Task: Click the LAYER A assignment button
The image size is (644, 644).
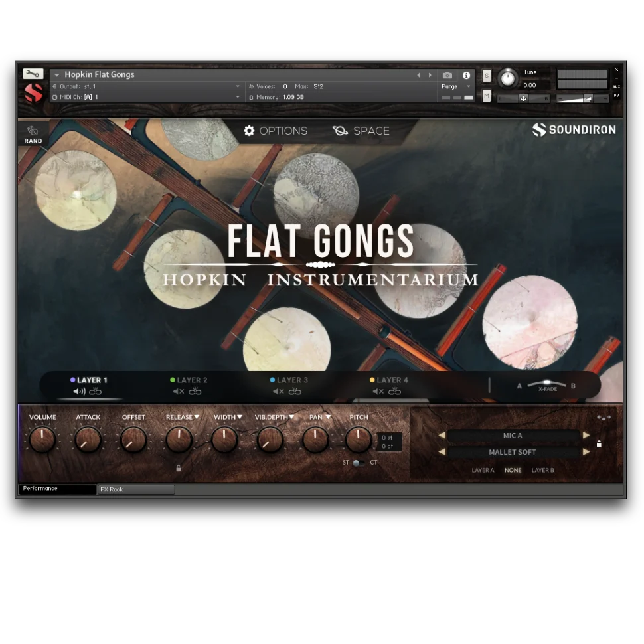Action: [483, 470]
